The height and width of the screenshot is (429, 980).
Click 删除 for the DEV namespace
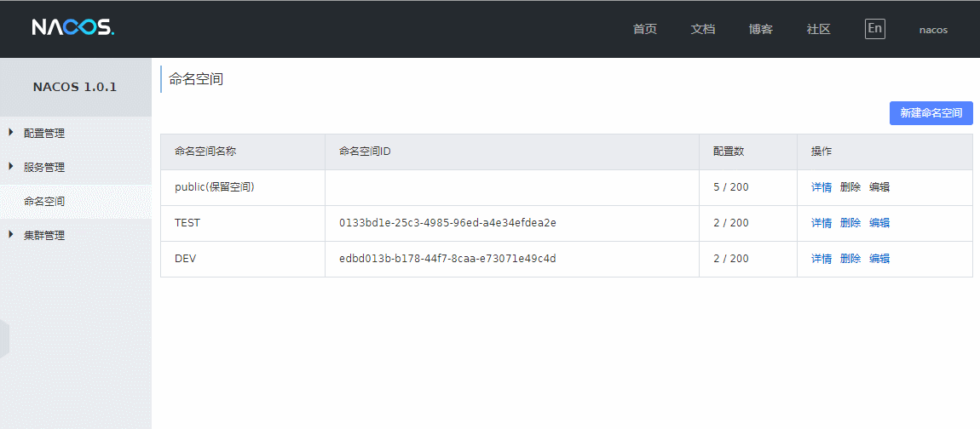[x=850, y=259]
